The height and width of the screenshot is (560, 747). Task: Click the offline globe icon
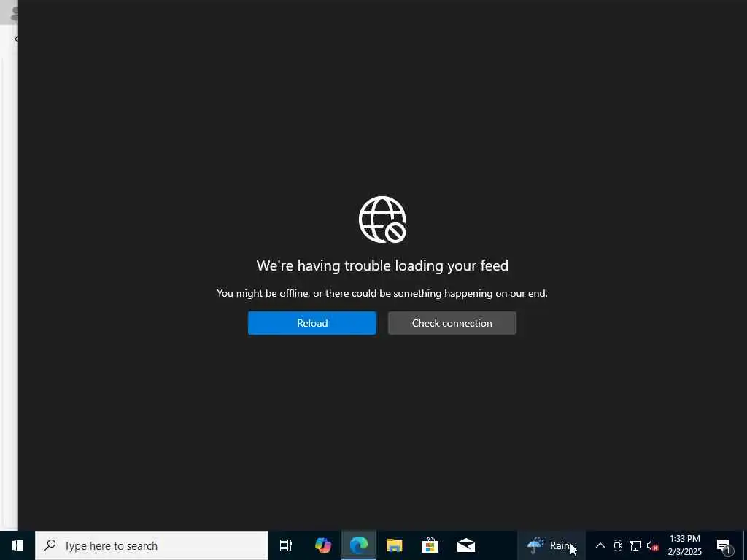(382, 219)
